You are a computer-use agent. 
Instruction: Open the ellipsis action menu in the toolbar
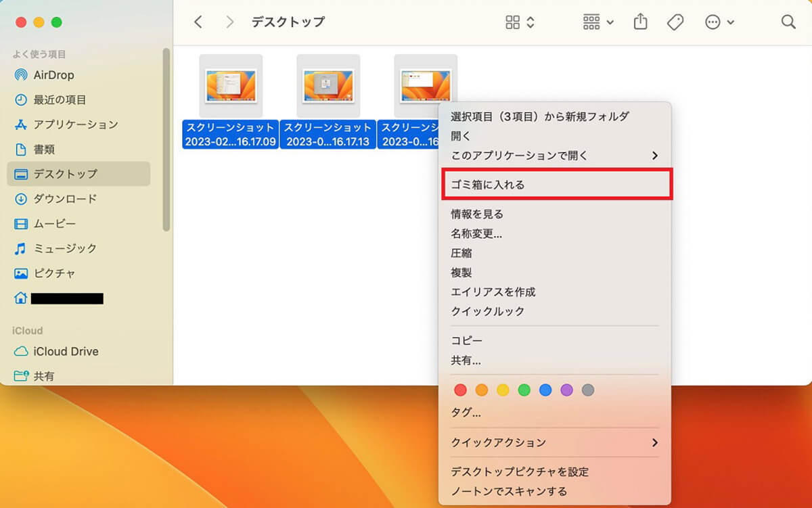pos(719,22)
